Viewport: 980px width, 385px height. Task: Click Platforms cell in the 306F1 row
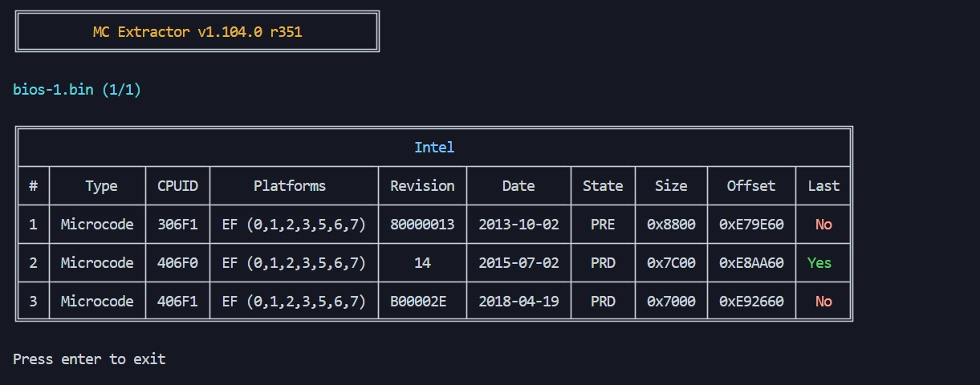pyautogui.click(x=294, y=225)
